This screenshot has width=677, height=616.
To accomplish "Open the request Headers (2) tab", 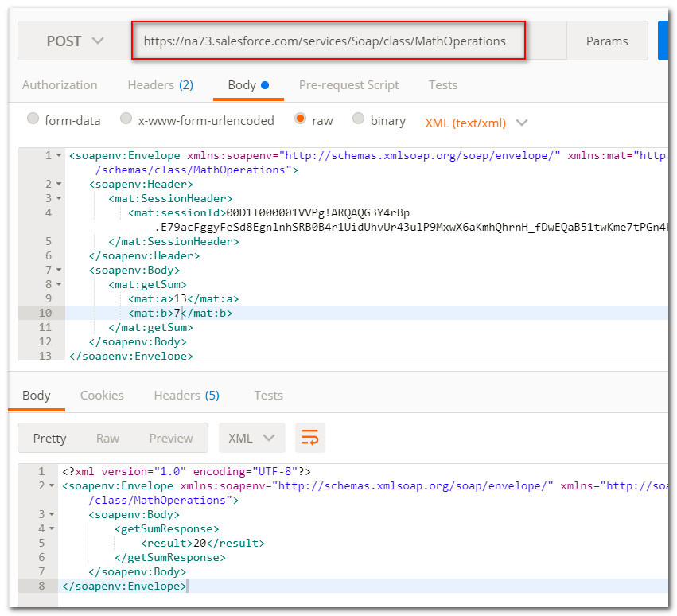I will [160, 84].
